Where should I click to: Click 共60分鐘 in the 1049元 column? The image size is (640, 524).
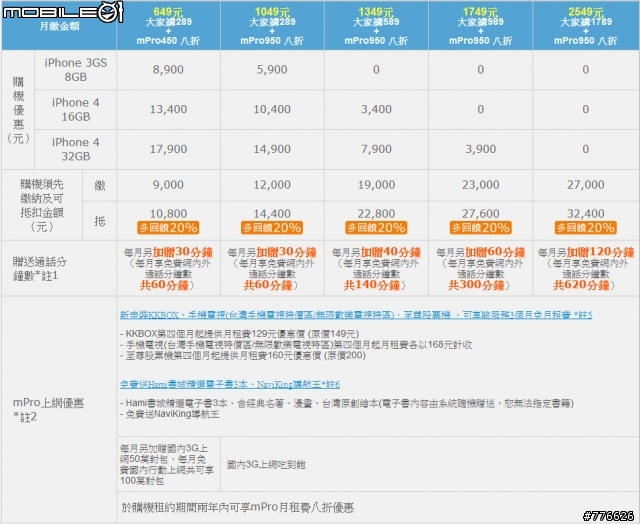click(x=268, y=285)
